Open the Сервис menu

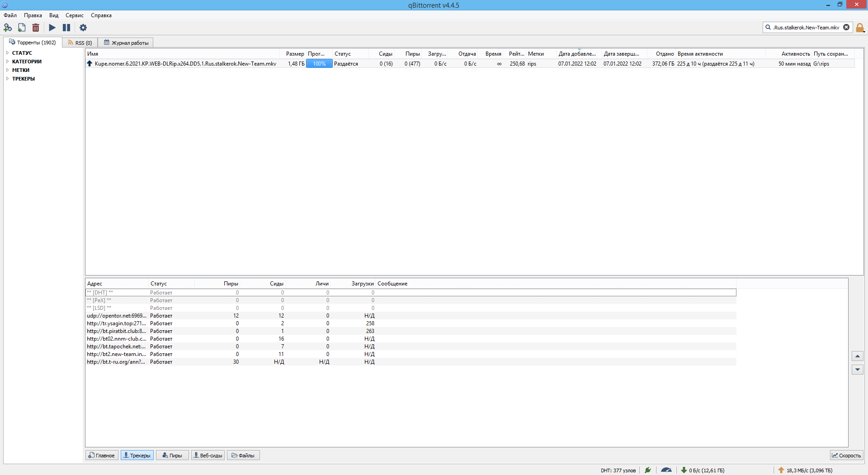[x=74, y=15]
